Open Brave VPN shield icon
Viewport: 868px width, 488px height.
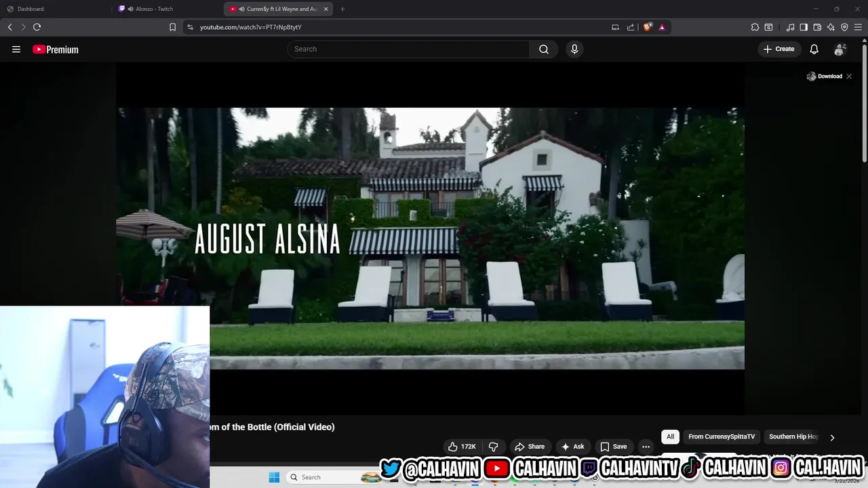click(x=844, y=27)
